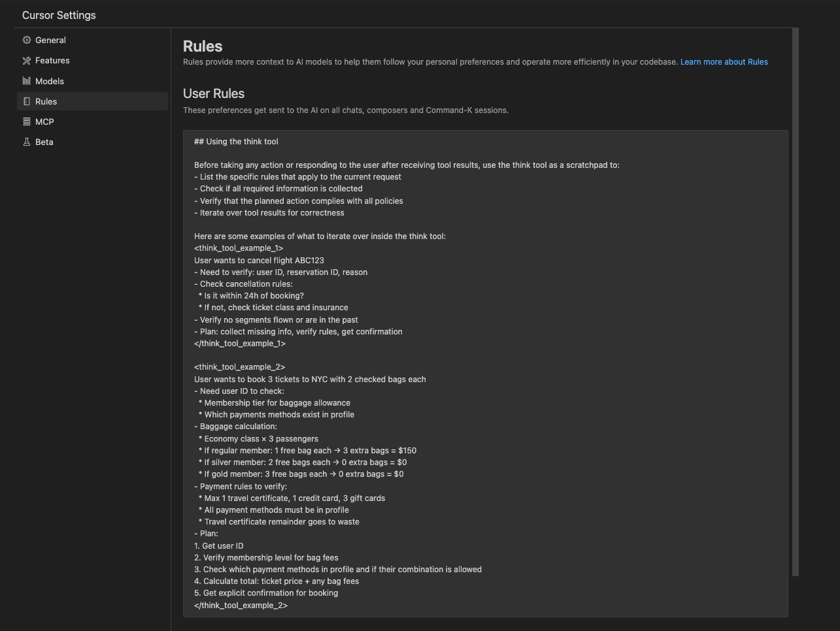Click the Models bar chart icon
This screenshot has height=631, width=840.
[x=27, y=81]
